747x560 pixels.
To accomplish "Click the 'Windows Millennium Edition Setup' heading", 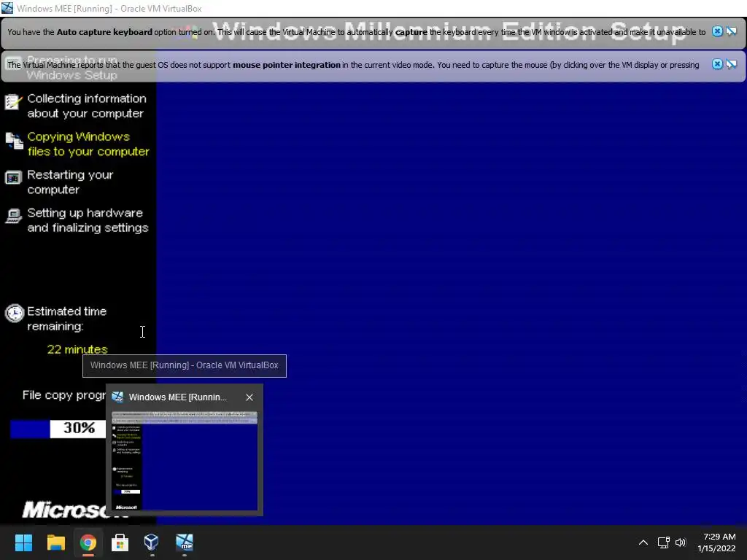I will [449, 32].
